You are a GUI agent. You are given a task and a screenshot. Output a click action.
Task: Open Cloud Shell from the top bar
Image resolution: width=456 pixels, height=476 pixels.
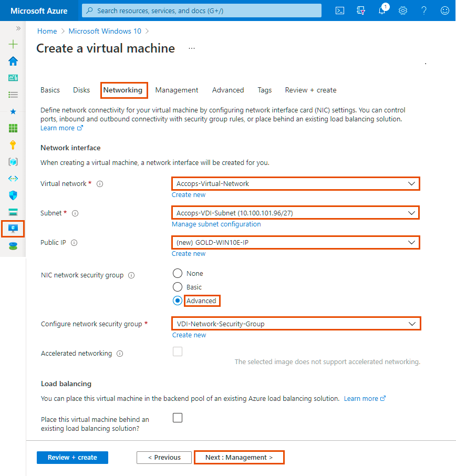340,11
